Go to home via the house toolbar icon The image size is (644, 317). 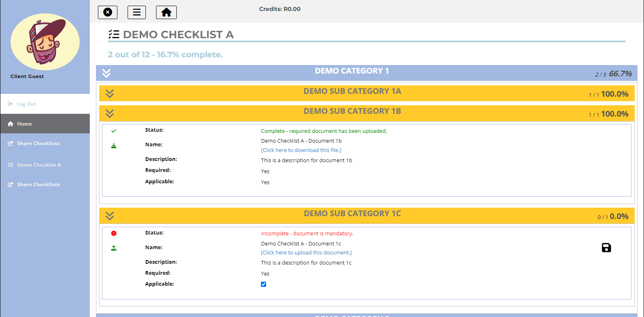point(166,12)
